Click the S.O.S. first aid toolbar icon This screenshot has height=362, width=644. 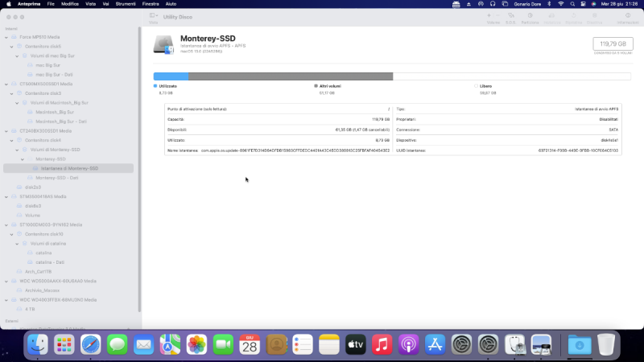(510, 15)
